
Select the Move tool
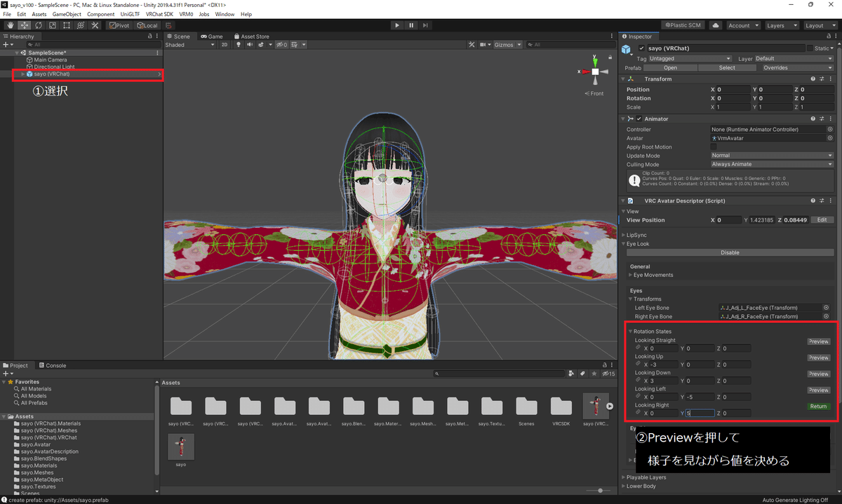coord(24,25)
